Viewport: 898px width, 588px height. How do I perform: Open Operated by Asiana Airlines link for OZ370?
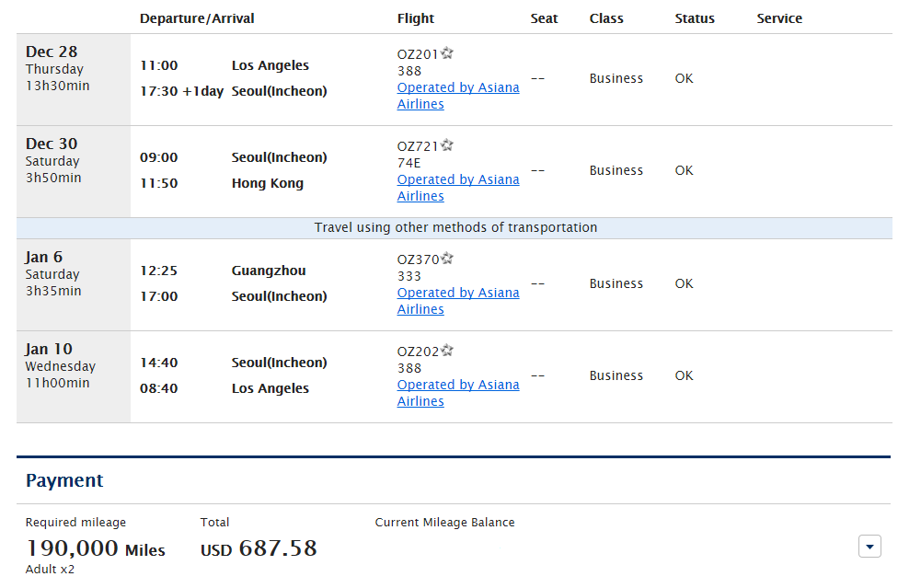click(x=457, y=301)
